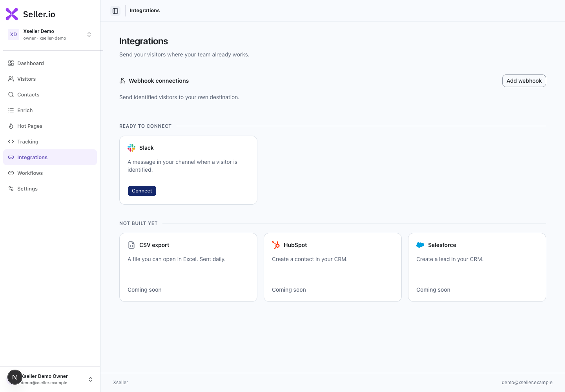Connect the Slack integration

(142, 191)
